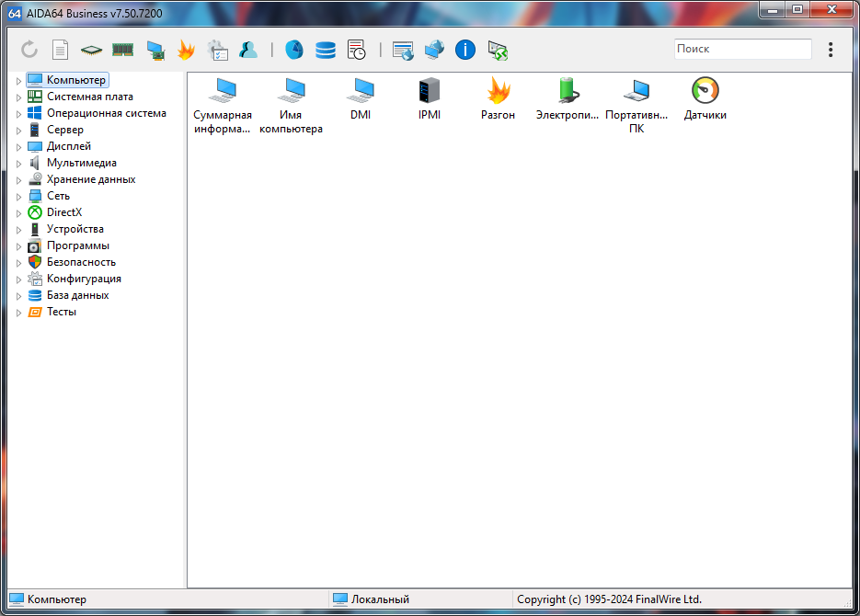Click the gear with checklist toolbar icon
Viewport: 860px width, 616px height.
(218, 50)
